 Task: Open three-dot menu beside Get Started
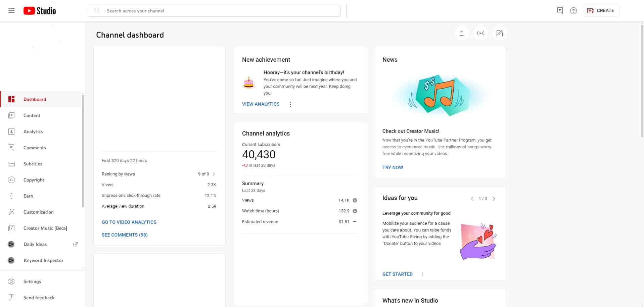click(422, 274)
